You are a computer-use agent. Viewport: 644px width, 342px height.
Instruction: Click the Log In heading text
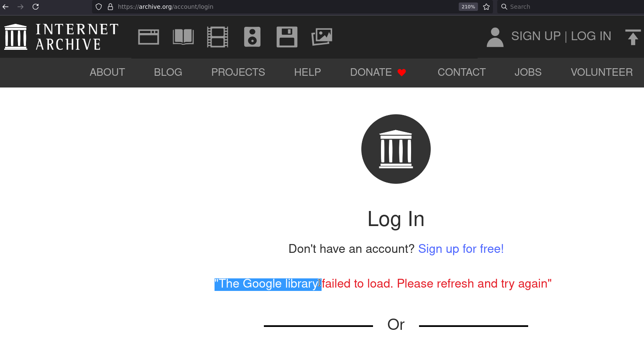click(x=396, y=219)
